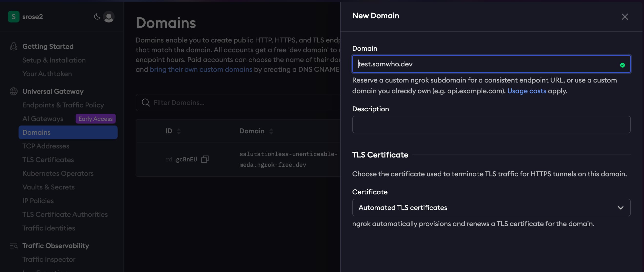The height and width of the screenshot is (272, 644).
Task: Sort the table by the Domain column
Action: [271, 131]
